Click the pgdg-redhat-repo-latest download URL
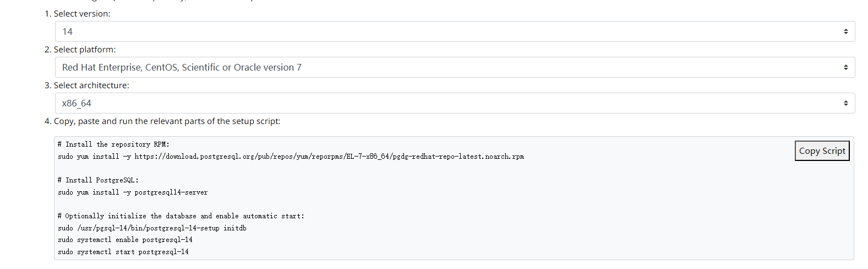 (329, 157)
